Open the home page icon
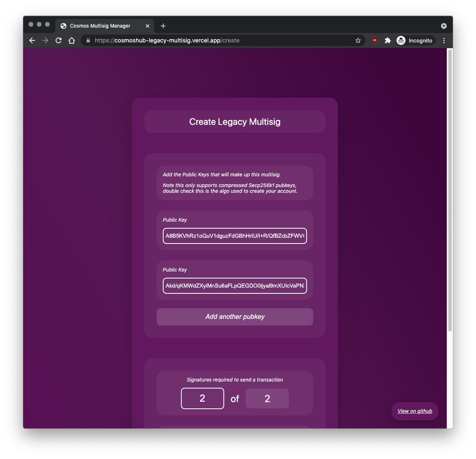The height and width of the screenshot is (459, 476). click(72, 40)
